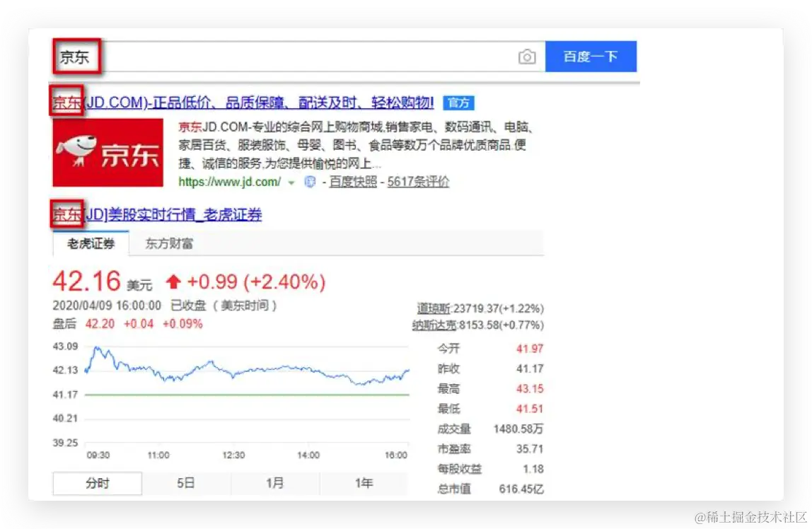Click the 每股收益 value 1.18
This screenshot has width=812, height=529.
coord(533,469)
